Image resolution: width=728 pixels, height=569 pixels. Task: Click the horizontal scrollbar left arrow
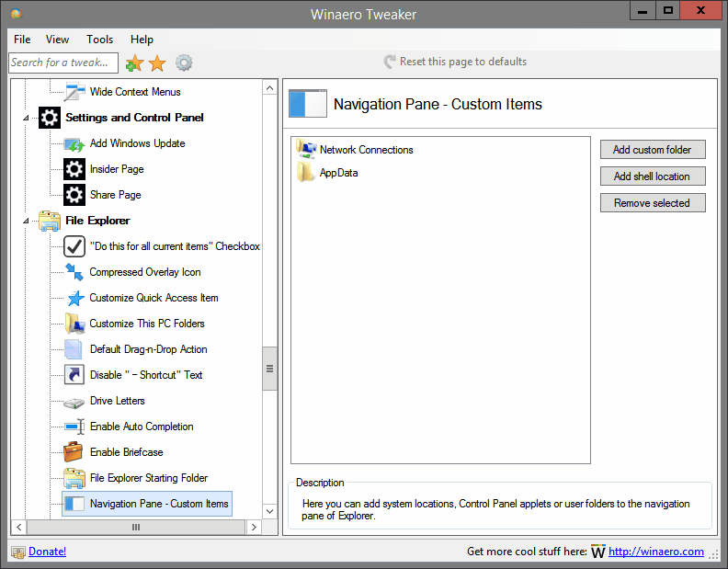pyautogui.click(x=19, y=528)
